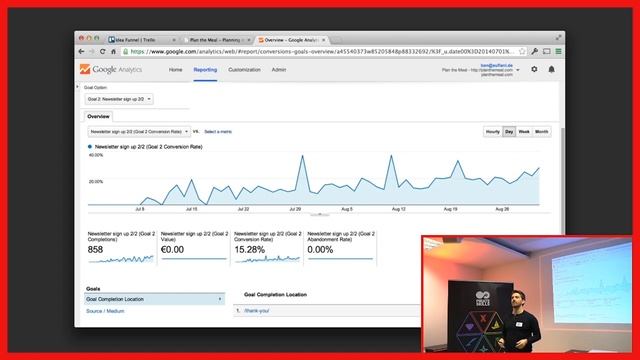Open the Admin menu item
640x360 pixels.
(279, 70)
